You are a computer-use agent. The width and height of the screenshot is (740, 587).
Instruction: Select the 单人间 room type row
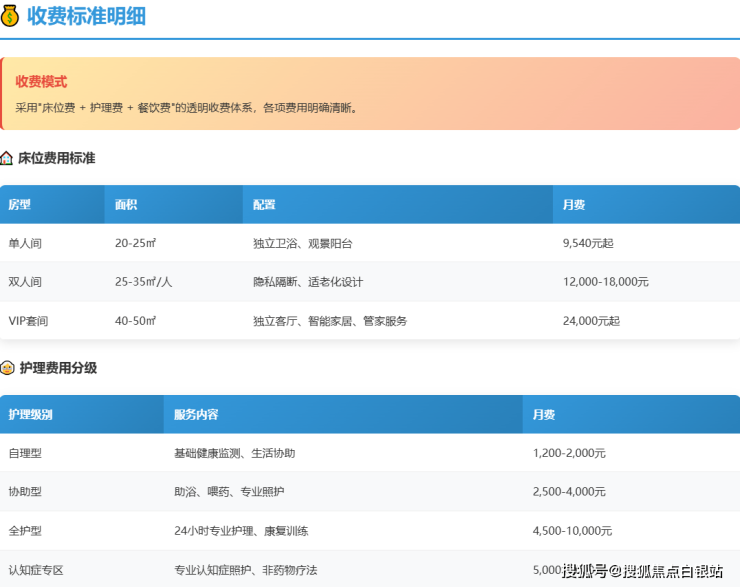pos(25,243)
